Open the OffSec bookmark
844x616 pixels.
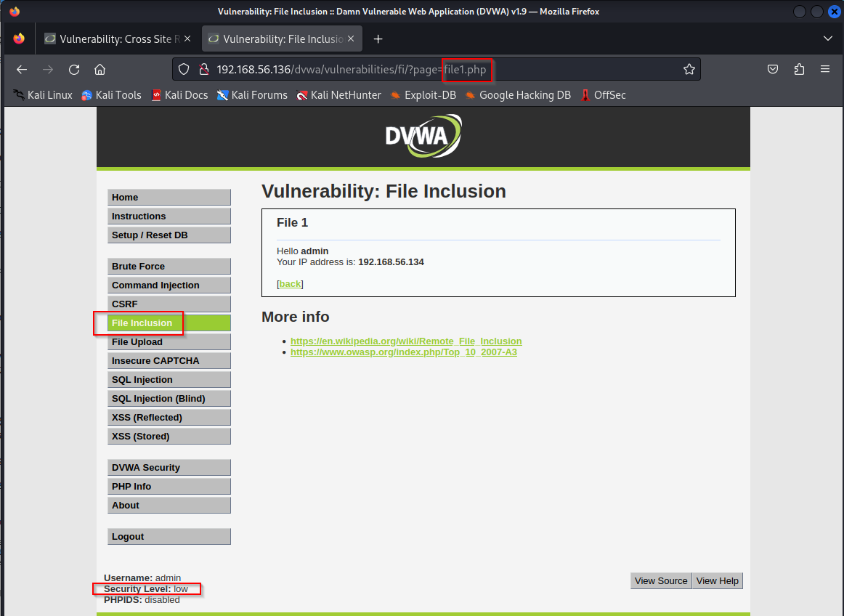(603, 95)
